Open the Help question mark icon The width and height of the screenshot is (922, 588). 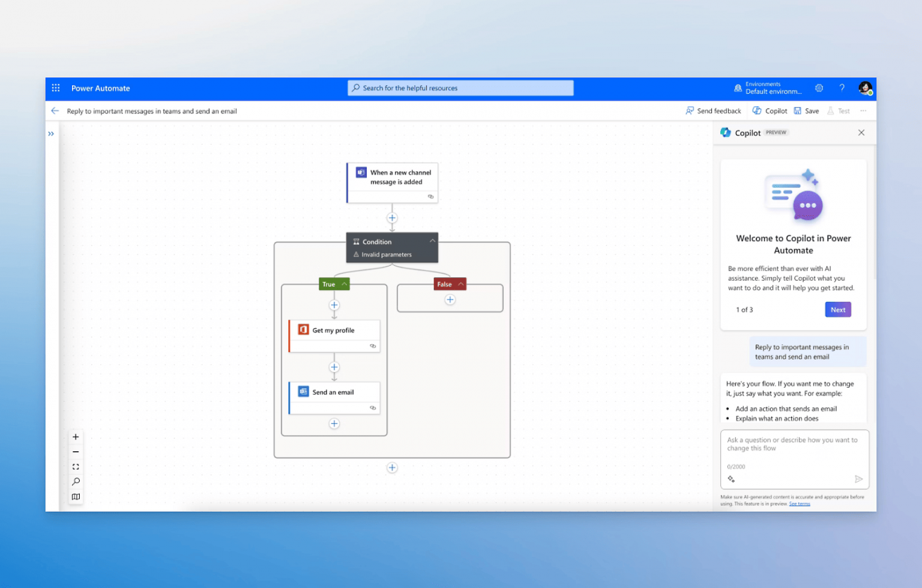(x=842, y=88)
